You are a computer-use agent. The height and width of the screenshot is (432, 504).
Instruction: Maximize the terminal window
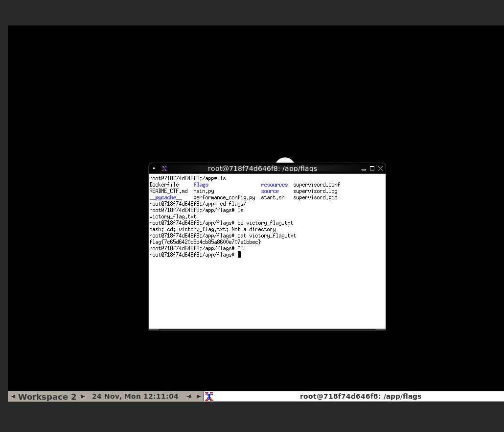(x=372, y=168)
